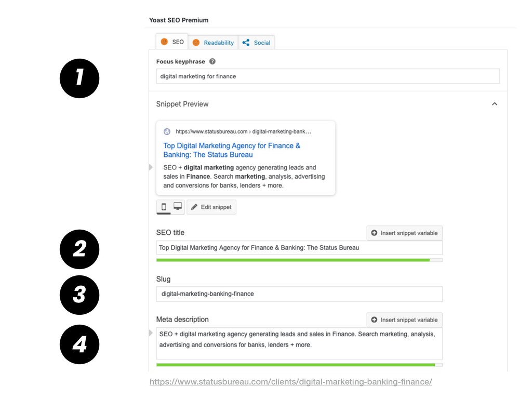Viewport: 532px width, 399px height.
Task: Click the arrow marker beside Meta description field
Action: 151,333
